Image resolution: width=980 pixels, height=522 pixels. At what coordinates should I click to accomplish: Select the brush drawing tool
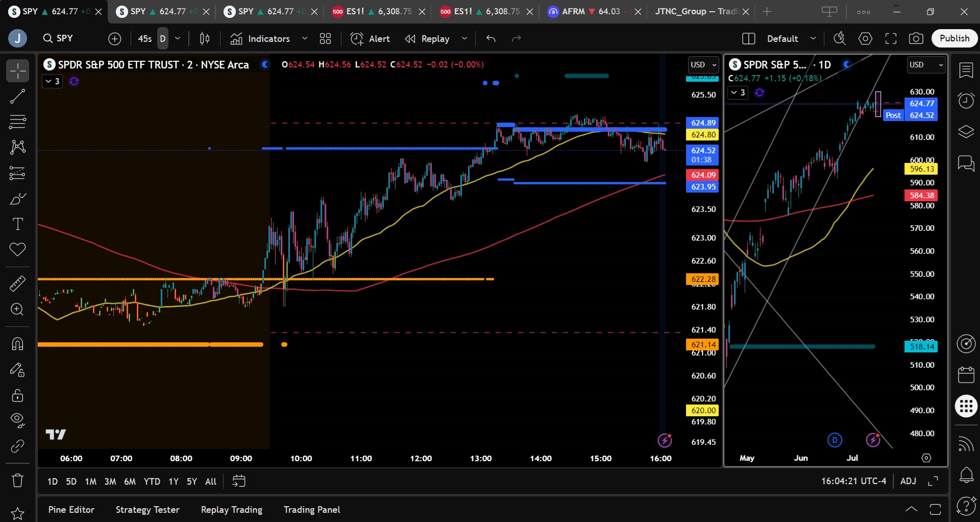pyautogui.click(x=17, y=199)
